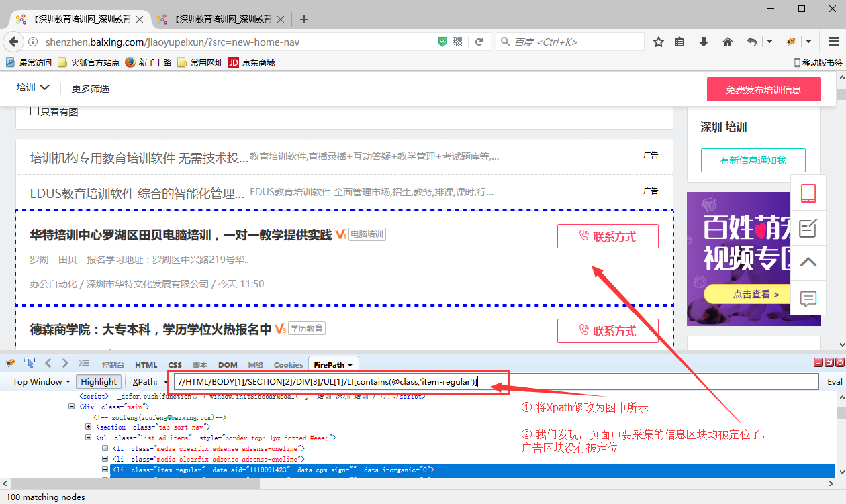The image size is (846, 504).
Task: Reload the page with the refresh icon
Action: click(479, 42)
